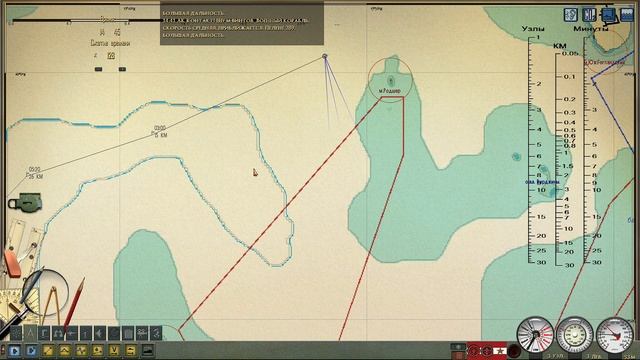Click the dark red round button beside the flag
The image size is (640, 360).
point(514,351)
